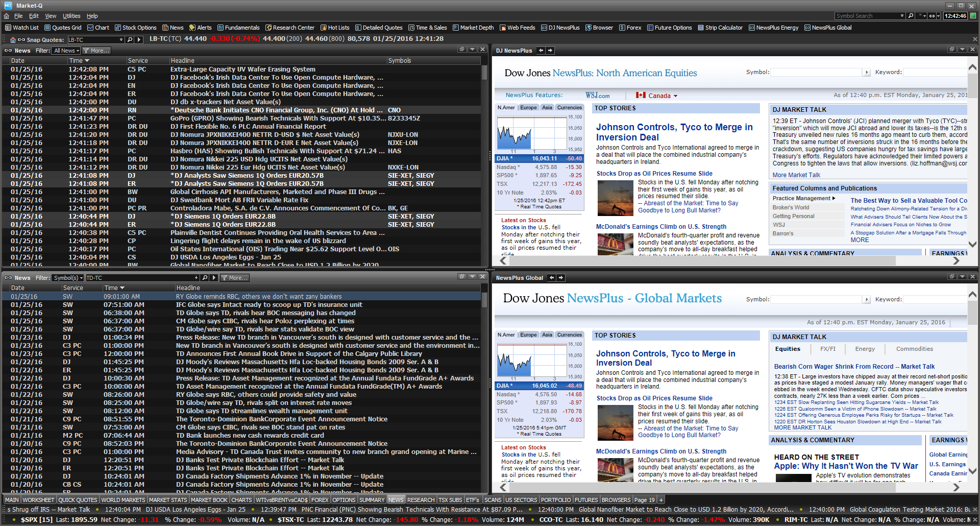Click the Snap Quotes go arrow

coord(139,39)
